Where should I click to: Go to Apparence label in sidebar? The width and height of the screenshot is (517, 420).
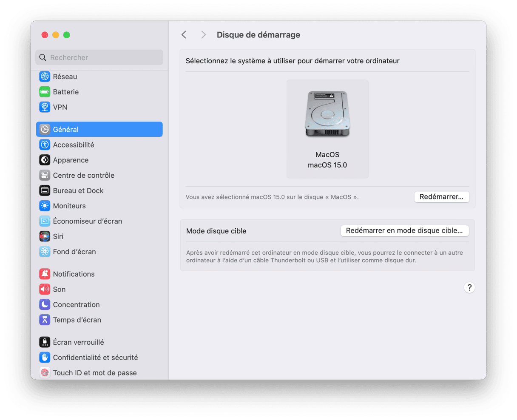click(71, 160)
